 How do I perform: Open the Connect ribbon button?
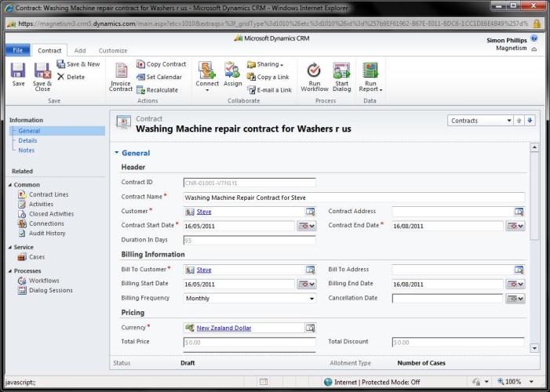click(x=207, y=71)
